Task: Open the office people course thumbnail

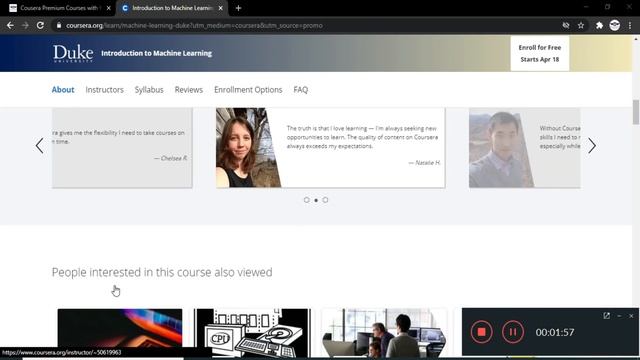Action: tap(384, 333)
